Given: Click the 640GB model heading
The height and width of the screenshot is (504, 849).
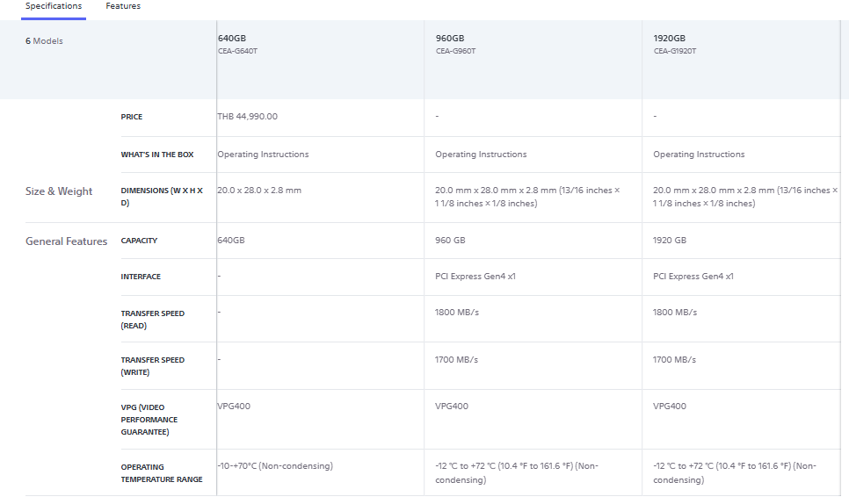Looking at the screenshot, I should tap(232, 39).
